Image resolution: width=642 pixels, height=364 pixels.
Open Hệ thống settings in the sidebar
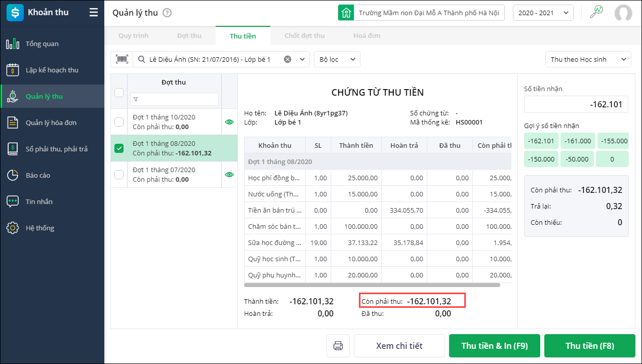click(x=39, y=228)
